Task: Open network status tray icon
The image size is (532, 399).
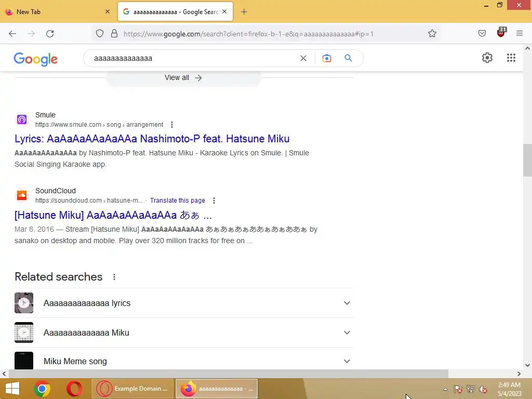Action: (471, 389)
